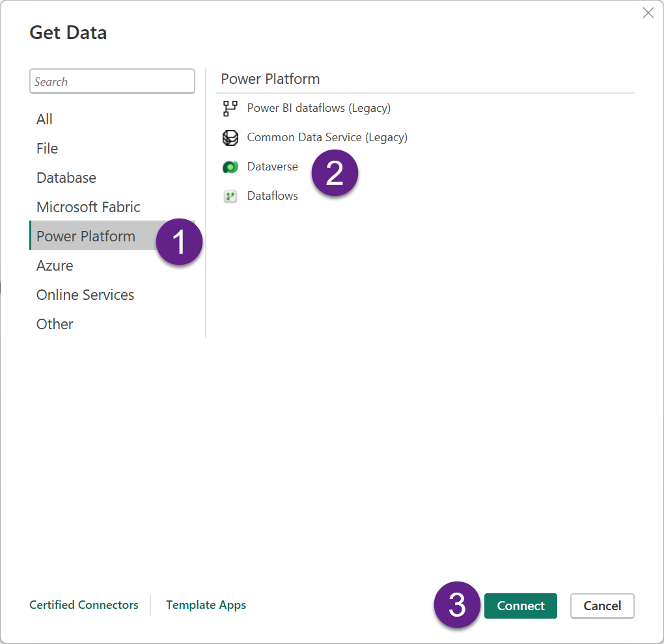Open the Certified Connectors link
This screenshot has width=664, height=644.
pos(84,605)
